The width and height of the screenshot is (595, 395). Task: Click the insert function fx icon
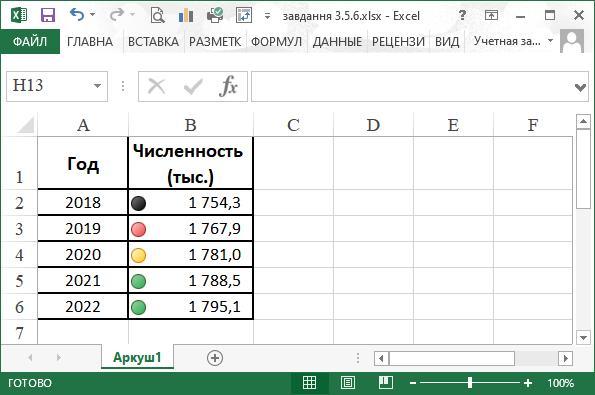228,87
